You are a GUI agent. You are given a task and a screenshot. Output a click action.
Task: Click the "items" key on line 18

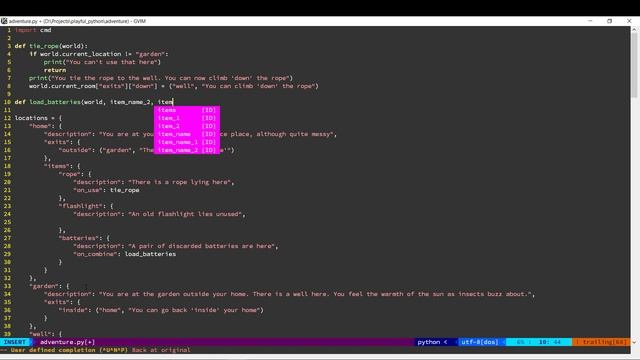56,166
